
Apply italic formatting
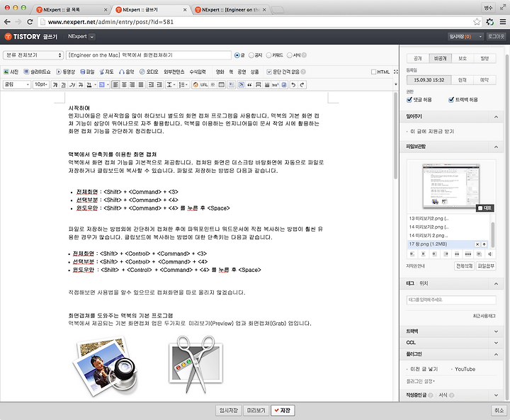pos(72,85)
